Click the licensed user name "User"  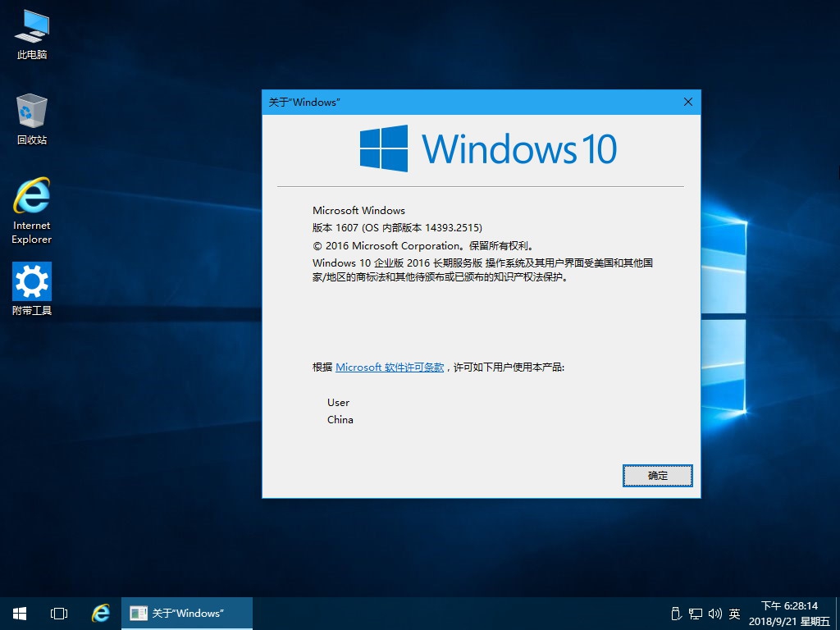point(338,402)
